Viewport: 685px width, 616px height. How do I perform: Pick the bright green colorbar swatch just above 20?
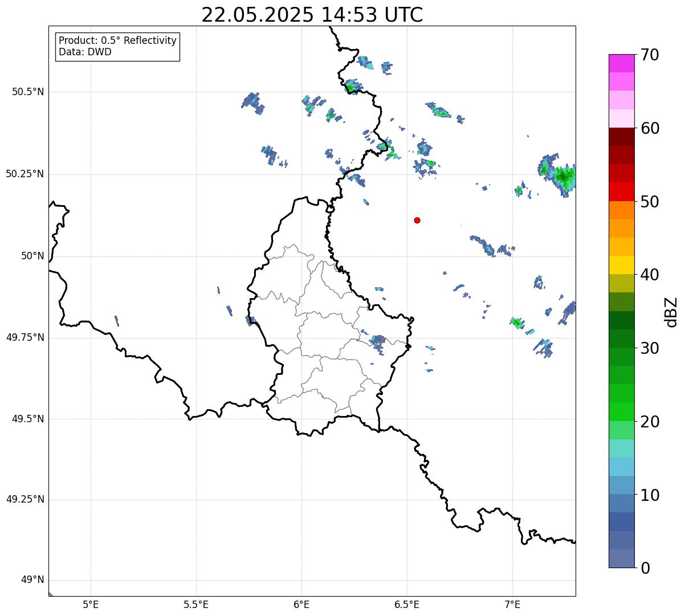(x=621, y=412)
